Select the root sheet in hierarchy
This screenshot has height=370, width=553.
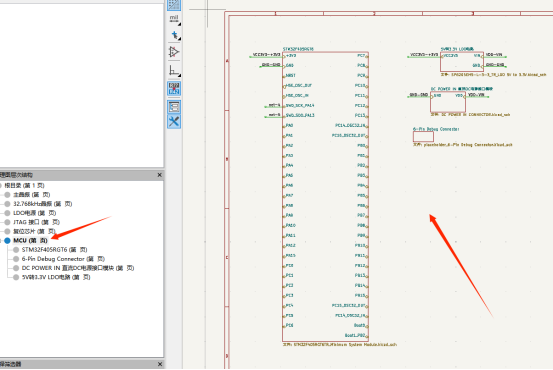[x=24, y=185]
